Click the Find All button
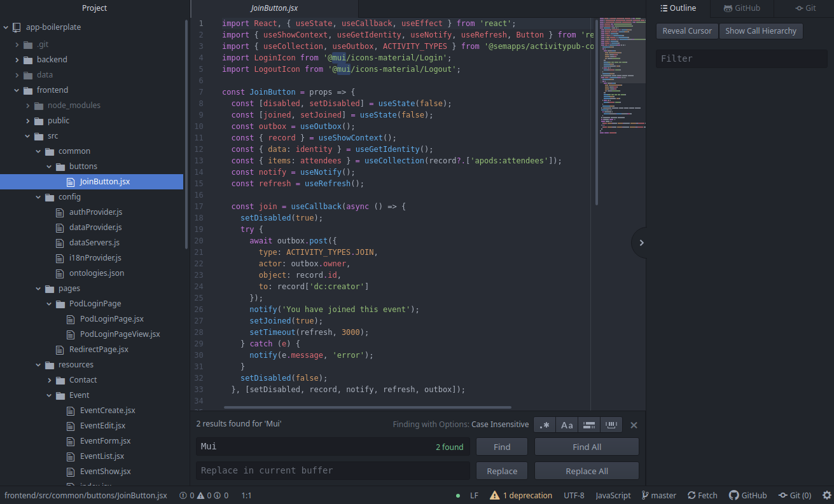The image size is (834, 504). [587, 447]
